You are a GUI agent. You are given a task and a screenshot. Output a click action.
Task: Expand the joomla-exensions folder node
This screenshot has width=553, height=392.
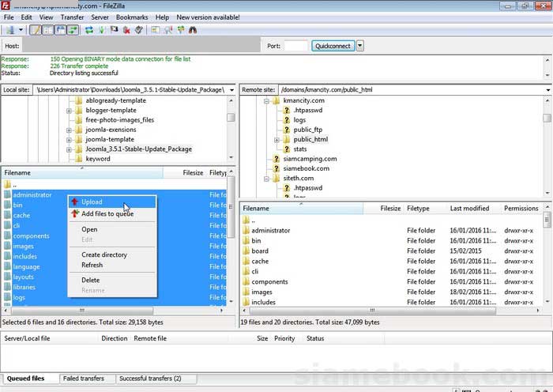[x=70, y=130]
